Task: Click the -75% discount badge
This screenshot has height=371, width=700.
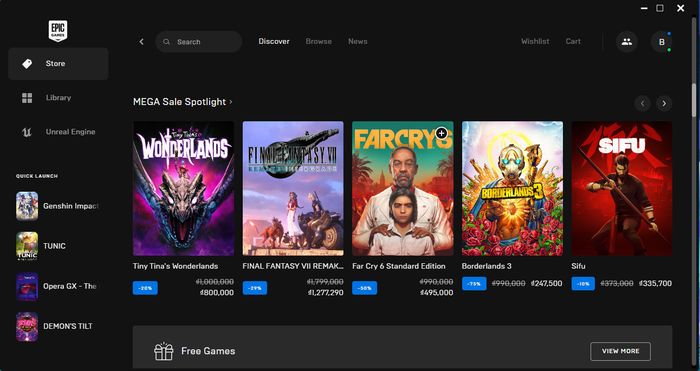Action: click(x=474, y=283)
